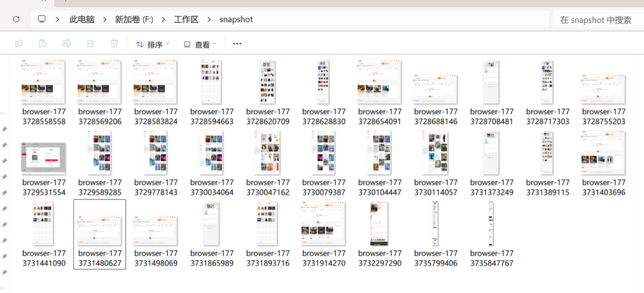This screenshot has height=293, width=644.
Task: Select thumbnail of browser-1773728654091
Action: [379, 82]
